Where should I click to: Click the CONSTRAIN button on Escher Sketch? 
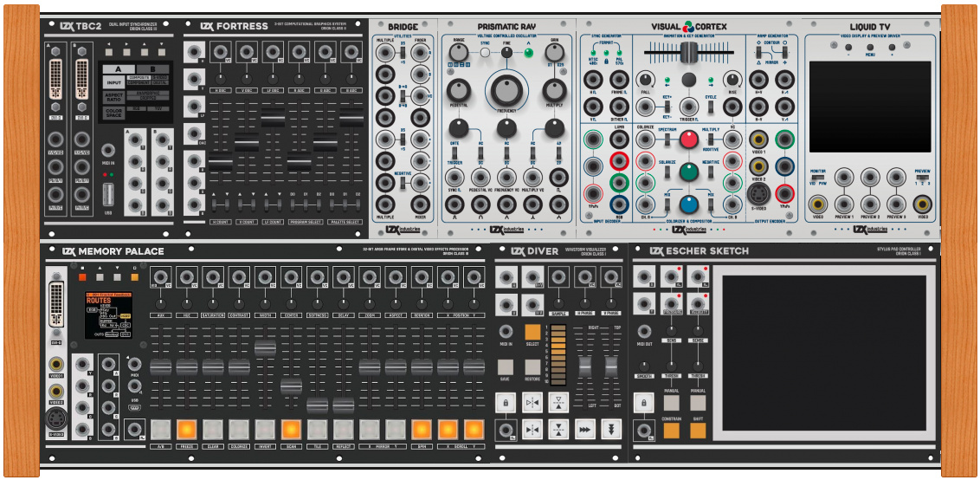coord(671,431)
